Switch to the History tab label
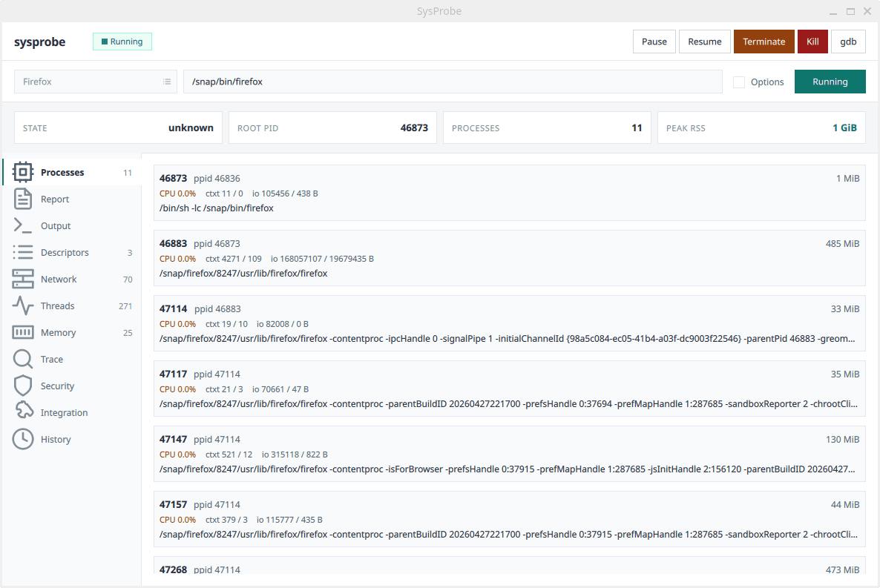 pyautogui.click(x=56, y=439)
